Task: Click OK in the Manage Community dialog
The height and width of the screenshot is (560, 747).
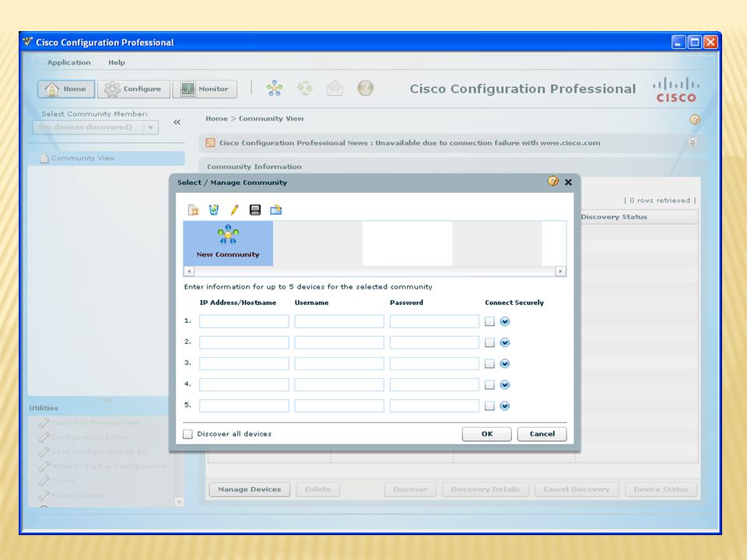Action: (x=487, y=434)
